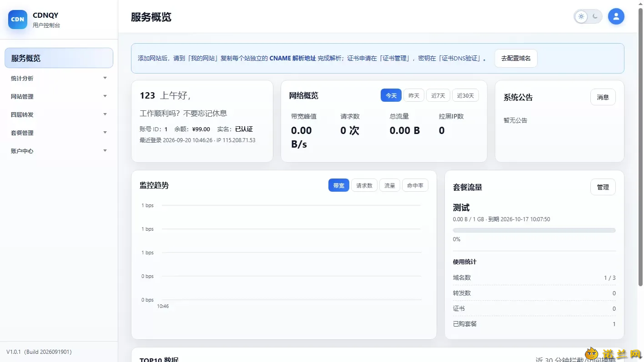Click the moon dark-mode icon
Screen dimensions: 644x362
tap(595, 16)
